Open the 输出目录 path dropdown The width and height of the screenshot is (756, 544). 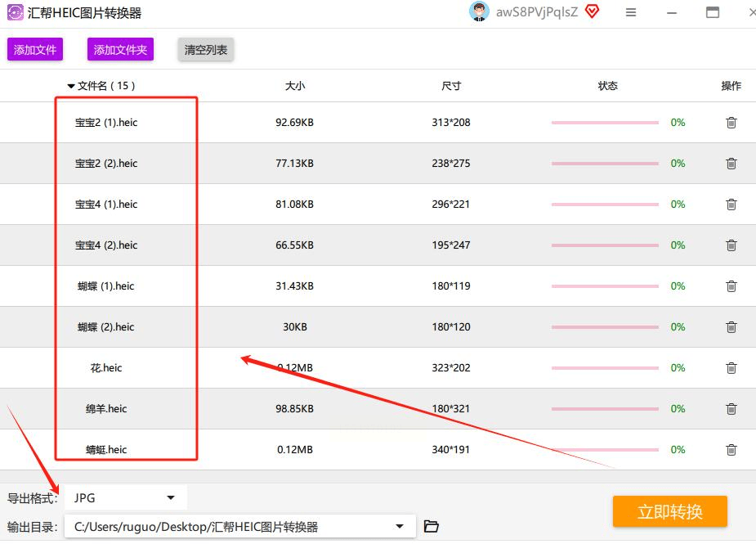pyautogui.click(x=400, y=526)
